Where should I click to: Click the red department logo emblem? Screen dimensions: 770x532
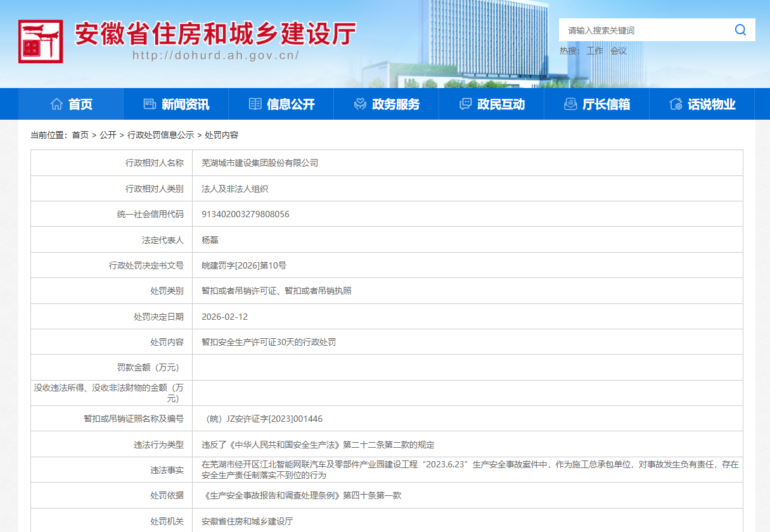coord(41,41)
